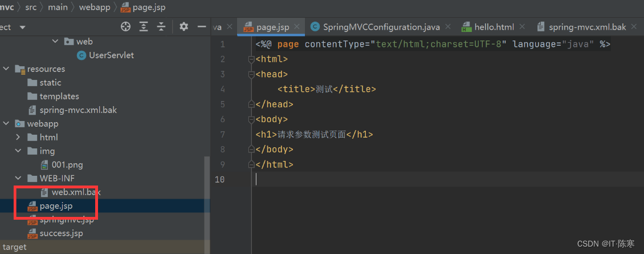
Task: Click the main breadcrumb
Action: pyautogui.click(x=58, y=7)
